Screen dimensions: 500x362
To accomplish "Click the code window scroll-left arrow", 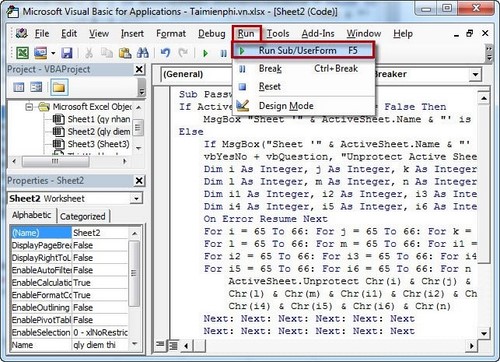I will click(186, 346).
